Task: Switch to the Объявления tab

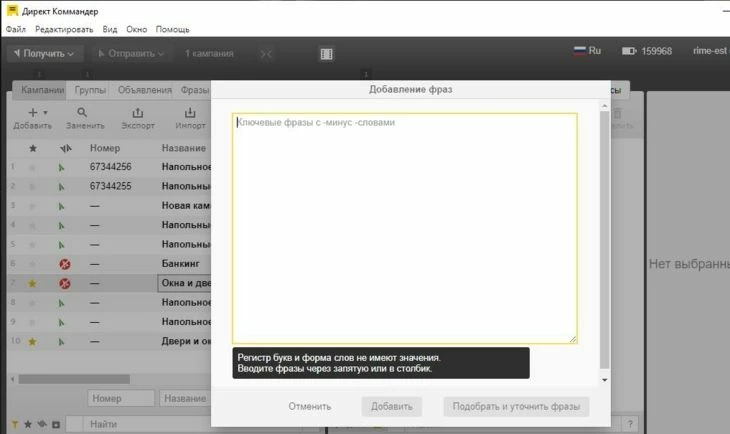Action: pyautogui.click(x=144, y=90)
